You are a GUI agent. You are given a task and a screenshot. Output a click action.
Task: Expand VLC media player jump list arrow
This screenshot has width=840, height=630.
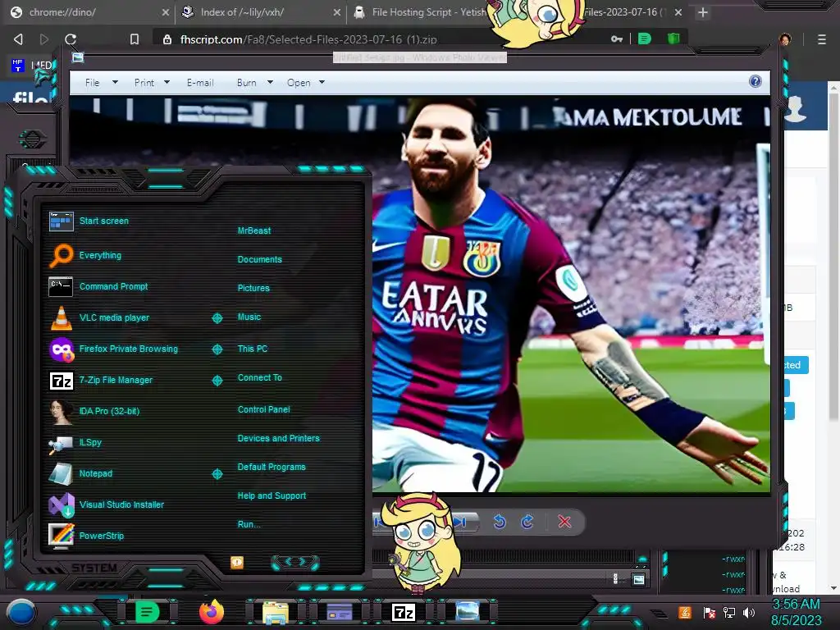217,318
